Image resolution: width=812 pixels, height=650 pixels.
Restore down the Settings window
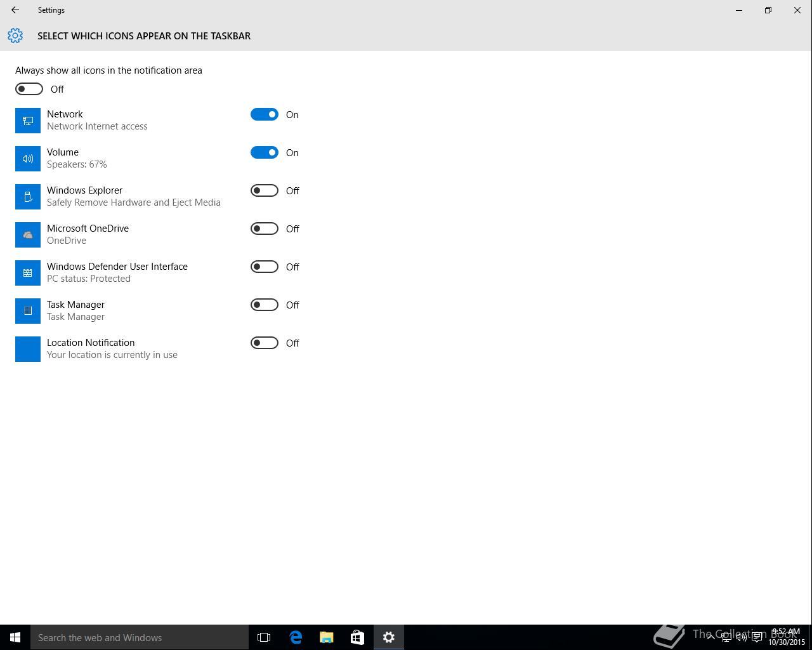click(768, 10)
